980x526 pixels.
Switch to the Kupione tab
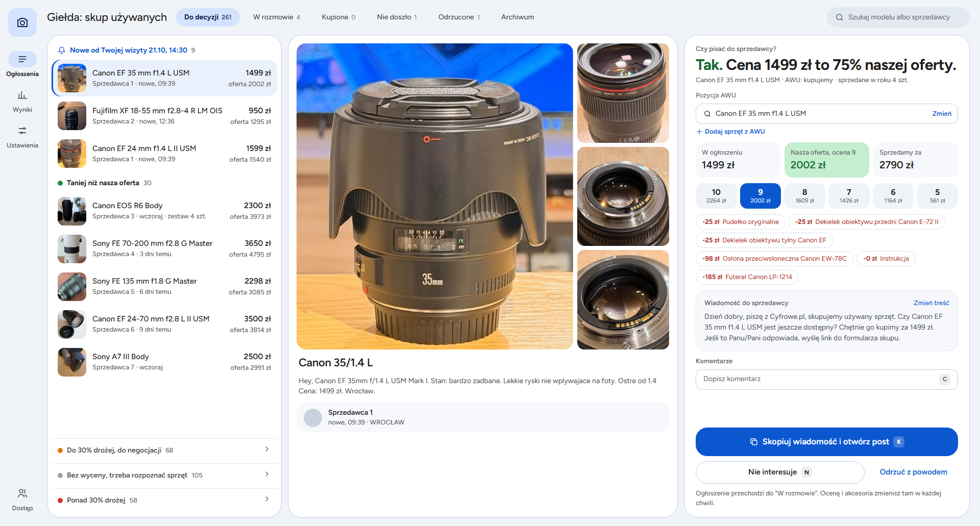point(338,17)
